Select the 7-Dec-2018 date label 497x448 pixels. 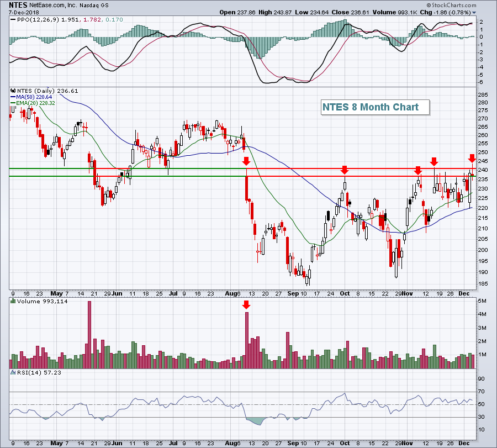pos(24,13)
